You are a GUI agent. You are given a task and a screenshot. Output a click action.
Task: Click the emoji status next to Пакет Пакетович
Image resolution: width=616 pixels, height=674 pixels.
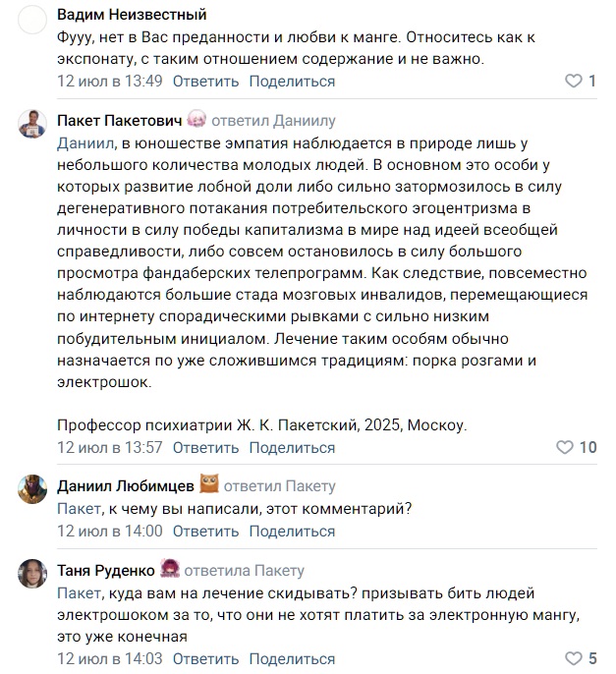(196, 119)
